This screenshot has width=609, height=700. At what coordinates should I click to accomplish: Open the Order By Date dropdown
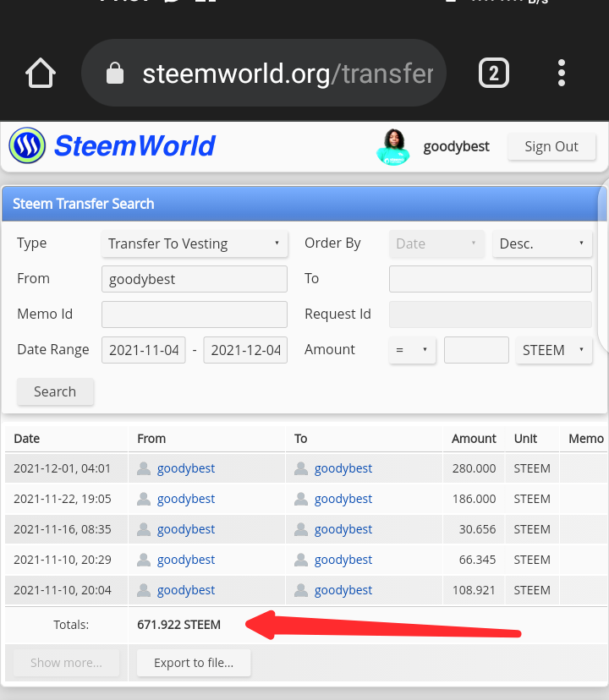point(436,243)
